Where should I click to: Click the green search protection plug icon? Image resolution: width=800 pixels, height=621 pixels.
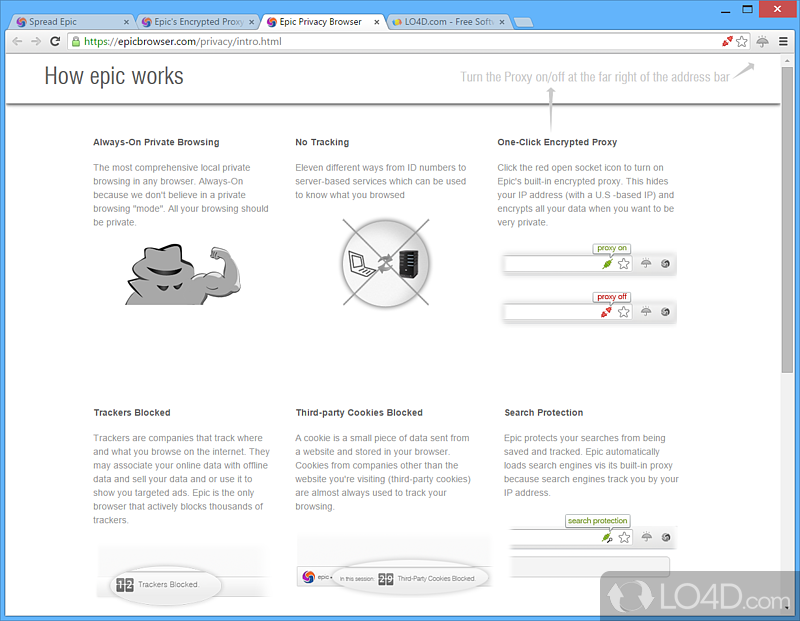pos(607,537)
